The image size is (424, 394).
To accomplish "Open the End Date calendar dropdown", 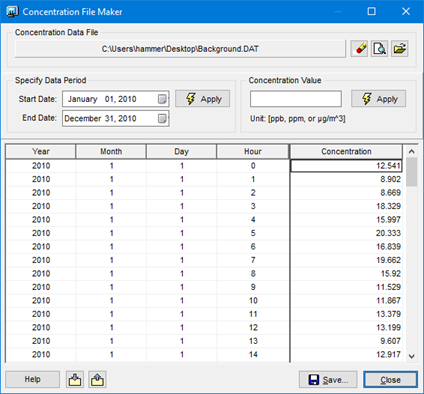I will click(x=162, y=118).
